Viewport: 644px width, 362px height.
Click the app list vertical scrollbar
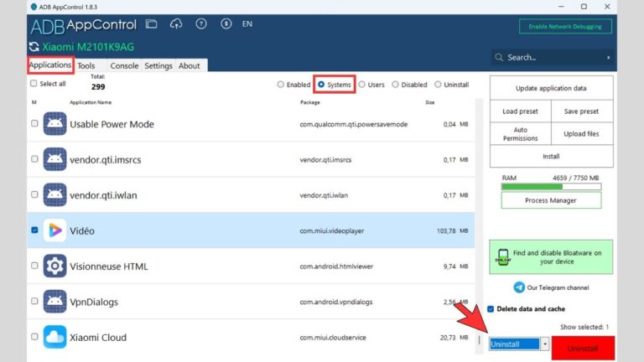(x=479, y=225)
